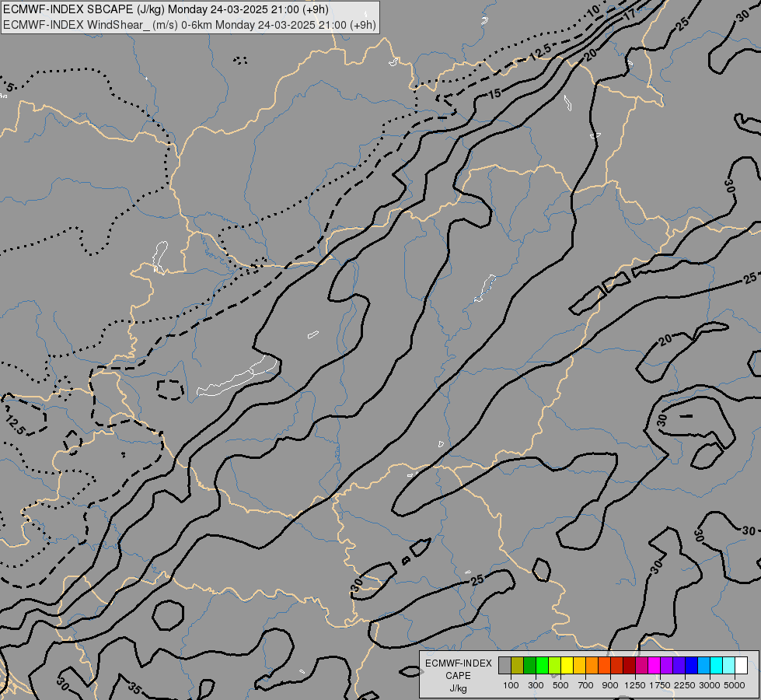Screen dimensions: 761x700
Task: Click the dark red legend swatch
Action: pos(630,665)
